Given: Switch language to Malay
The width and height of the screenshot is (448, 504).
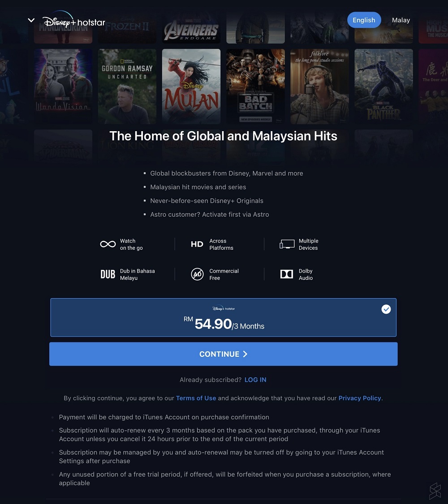Looking at the screenshot, I should [401, 20].
